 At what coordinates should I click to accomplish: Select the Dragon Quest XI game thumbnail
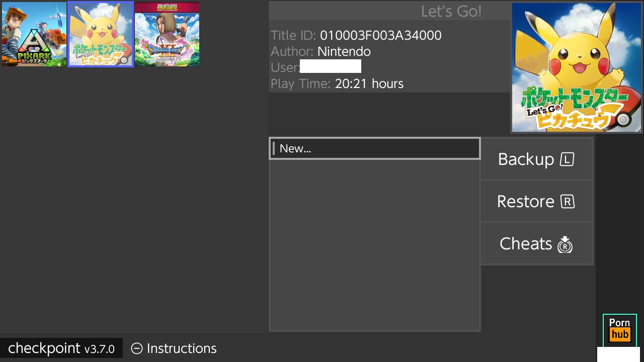point(167,34)
